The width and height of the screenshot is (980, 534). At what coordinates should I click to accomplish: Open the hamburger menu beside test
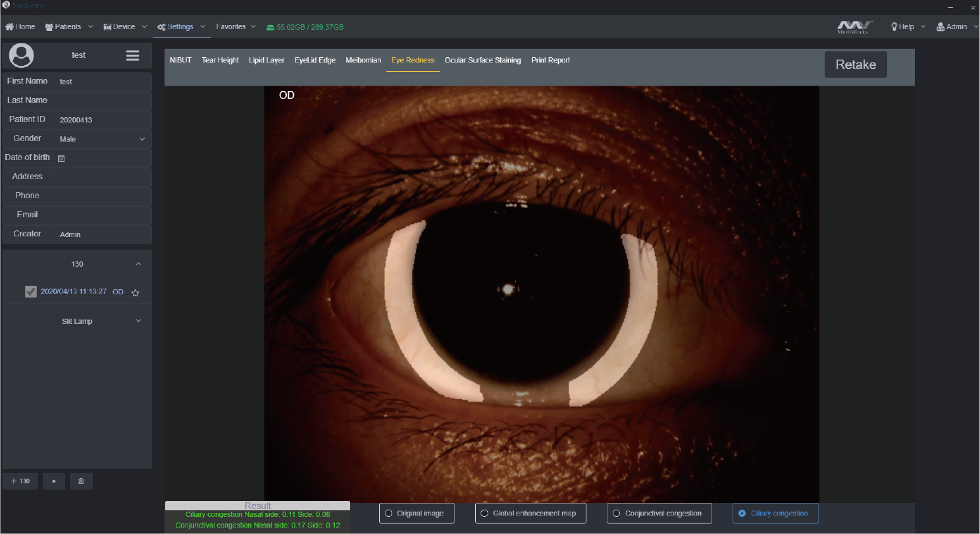[132, 55]
